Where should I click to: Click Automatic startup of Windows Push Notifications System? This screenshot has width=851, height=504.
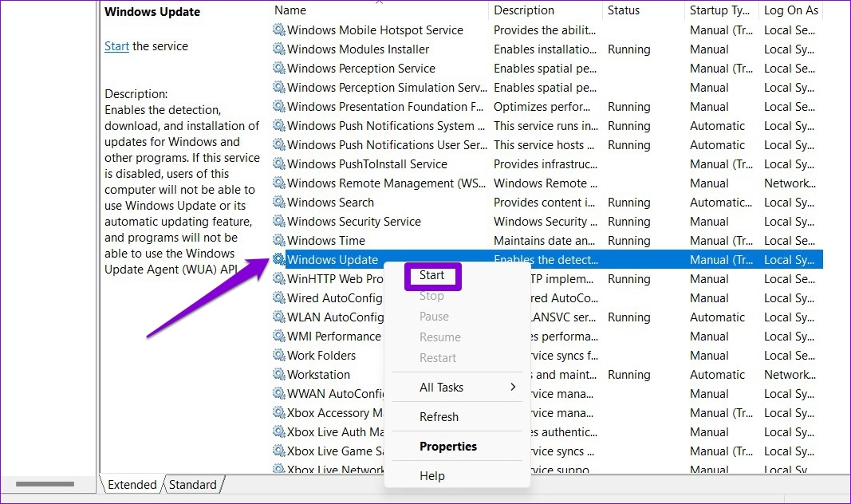pos(717,126)
